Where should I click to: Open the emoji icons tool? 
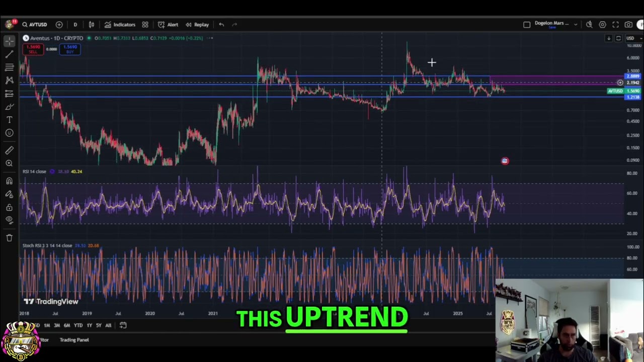pyautogui.click(x=9, y=133)
